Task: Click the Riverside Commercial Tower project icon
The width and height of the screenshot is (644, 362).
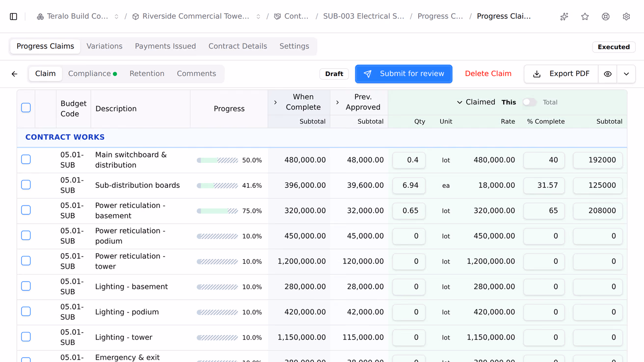Action: [136, 16]
